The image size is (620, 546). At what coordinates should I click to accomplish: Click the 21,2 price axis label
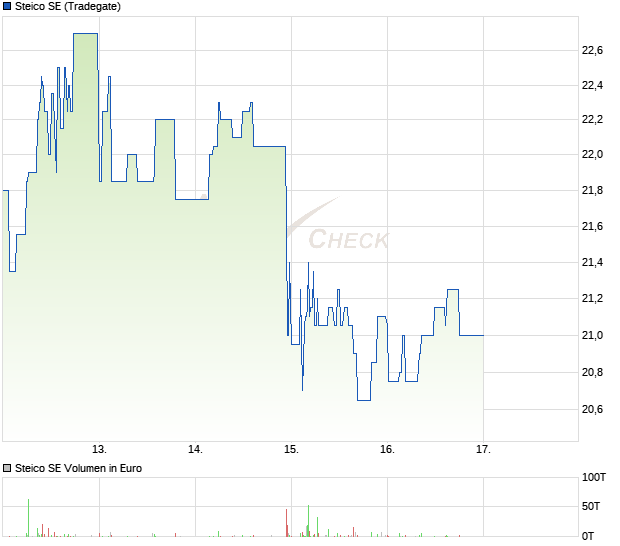[x=592, y=298]
